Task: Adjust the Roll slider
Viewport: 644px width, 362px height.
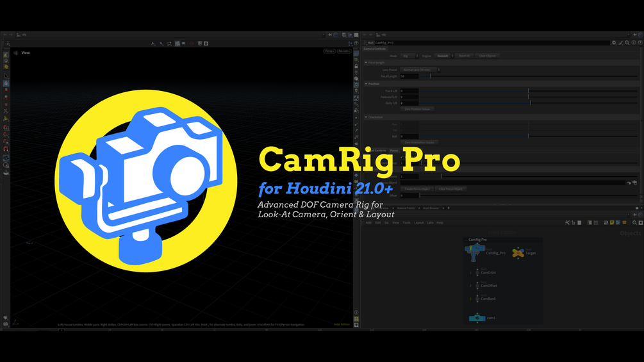Action: click(529, 136)
